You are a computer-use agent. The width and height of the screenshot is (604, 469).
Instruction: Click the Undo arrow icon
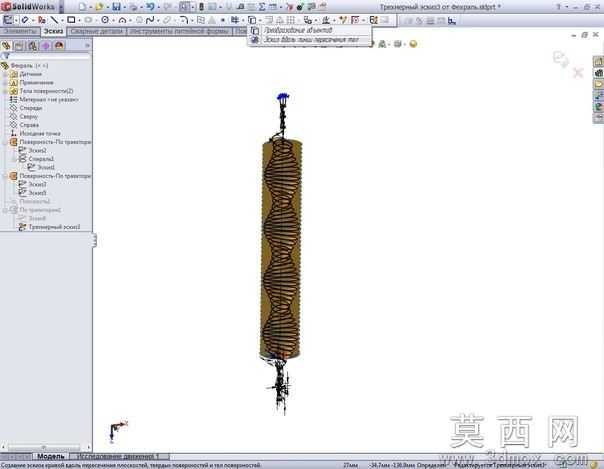point(150,7)
